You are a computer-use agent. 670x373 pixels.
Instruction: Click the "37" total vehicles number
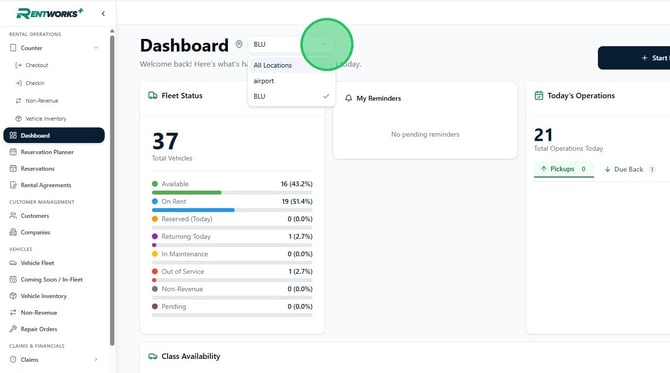point(165,141)
